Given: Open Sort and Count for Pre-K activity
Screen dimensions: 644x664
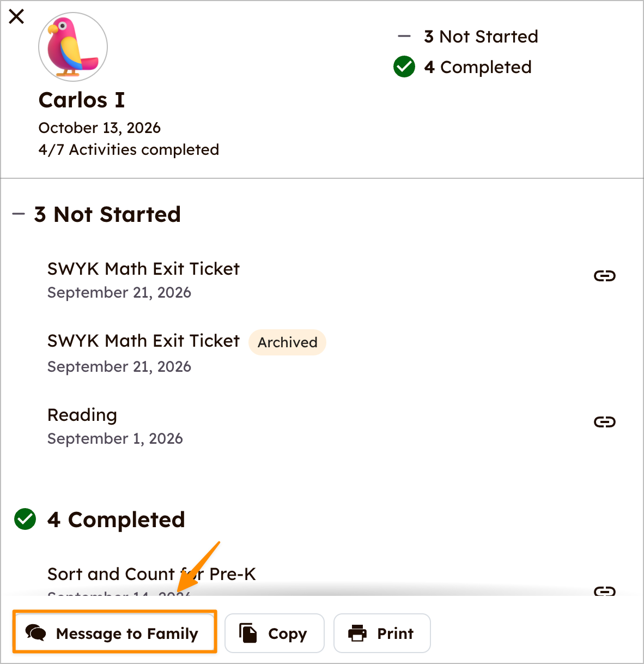Looking at the screenshot, I should [x=151, y=574].
